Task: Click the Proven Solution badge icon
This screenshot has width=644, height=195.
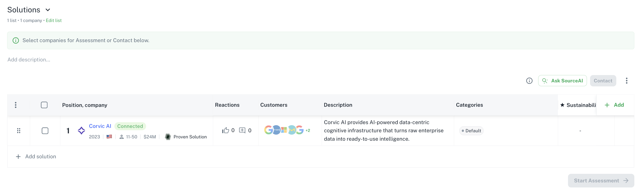Action: 168,137
